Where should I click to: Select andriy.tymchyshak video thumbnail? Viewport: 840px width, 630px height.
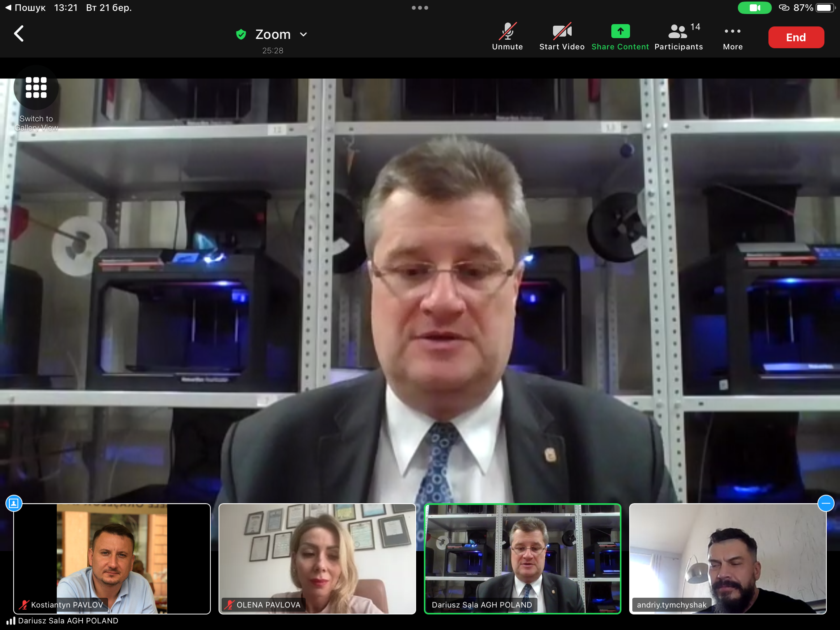coord(727,558)
